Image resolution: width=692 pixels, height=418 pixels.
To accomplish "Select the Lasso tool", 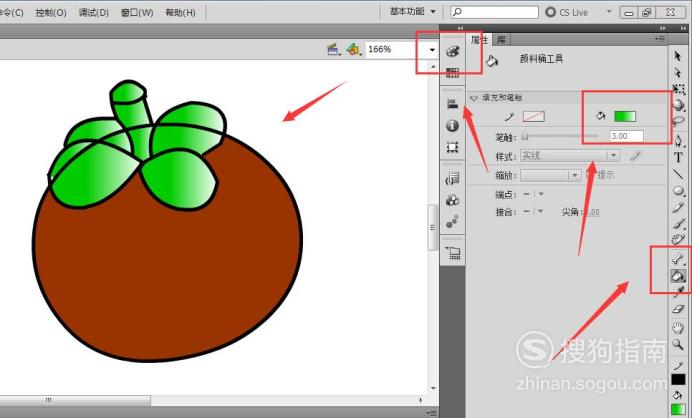I will (x=679, y=121).
